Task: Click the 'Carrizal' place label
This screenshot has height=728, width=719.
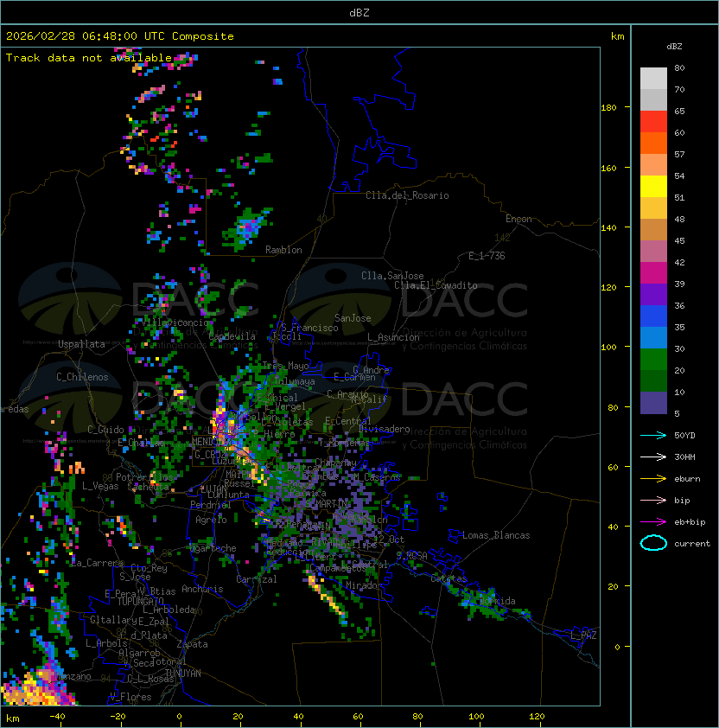Action: click(x=256, y=579)
